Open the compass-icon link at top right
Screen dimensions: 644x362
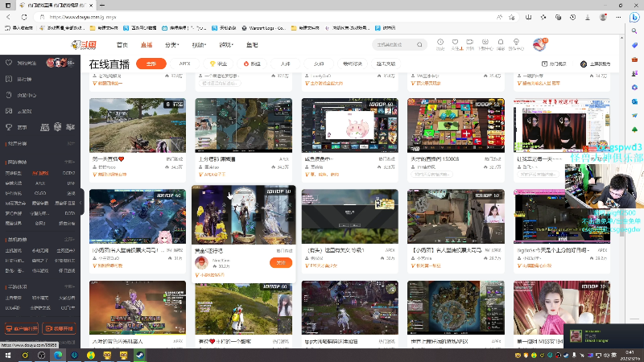pos(595,64)
